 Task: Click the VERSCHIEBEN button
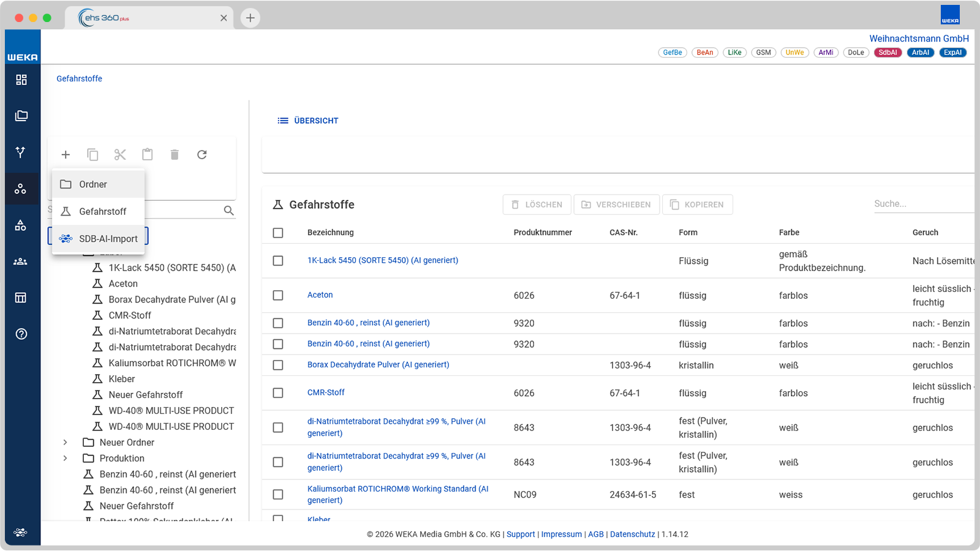[617, 204]
